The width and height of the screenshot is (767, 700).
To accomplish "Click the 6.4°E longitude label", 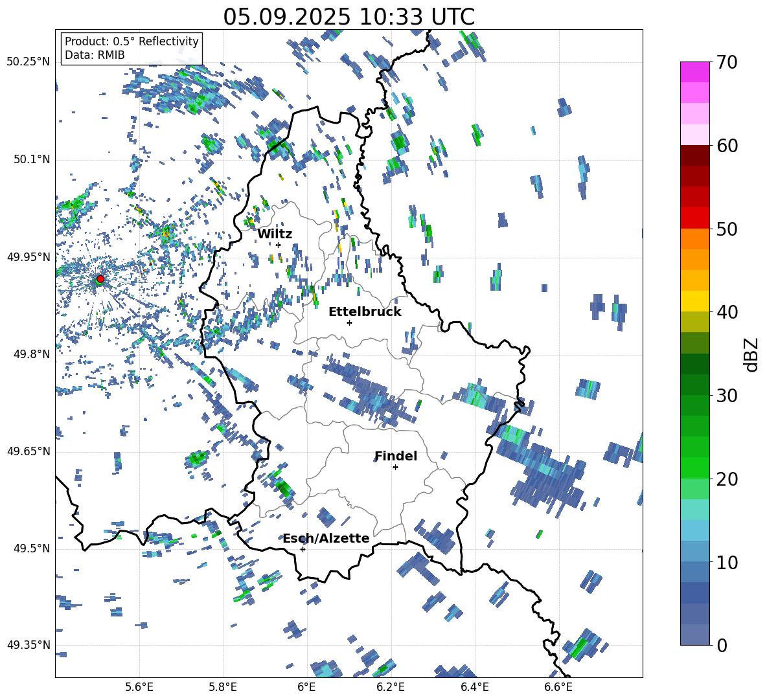I will 475,687.
